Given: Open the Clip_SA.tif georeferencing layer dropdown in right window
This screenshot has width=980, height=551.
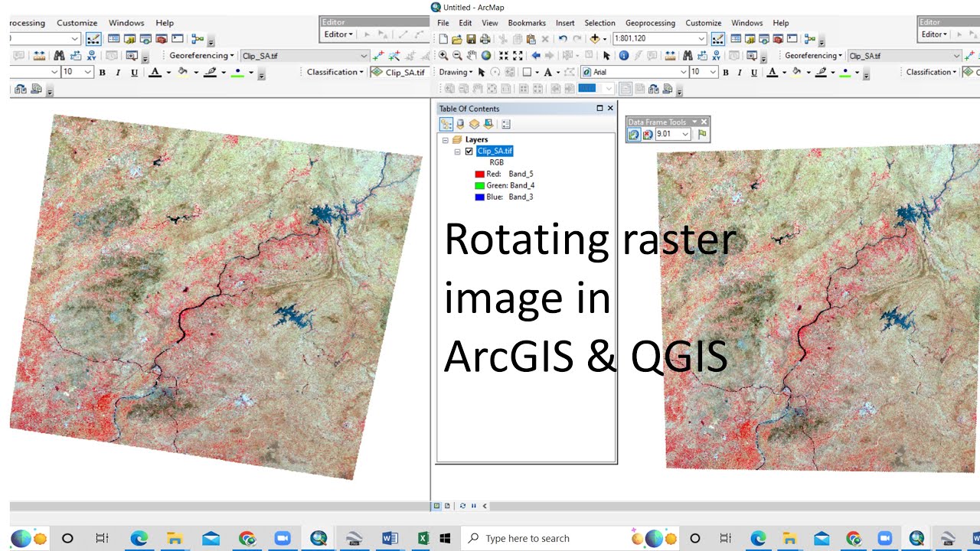Looking at the screenshot, I should pyautogui.click(x=956, y=56).
